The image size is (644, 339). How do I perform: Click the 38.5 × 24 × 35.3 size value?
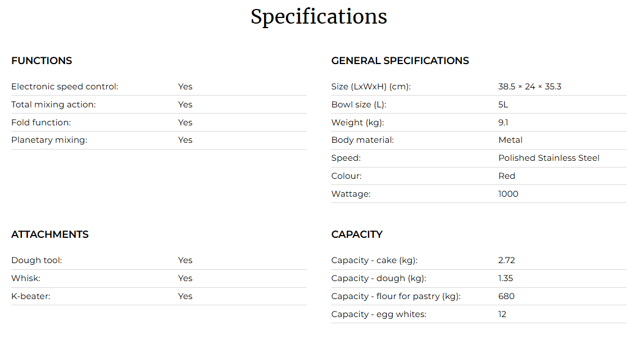[529, 87]
